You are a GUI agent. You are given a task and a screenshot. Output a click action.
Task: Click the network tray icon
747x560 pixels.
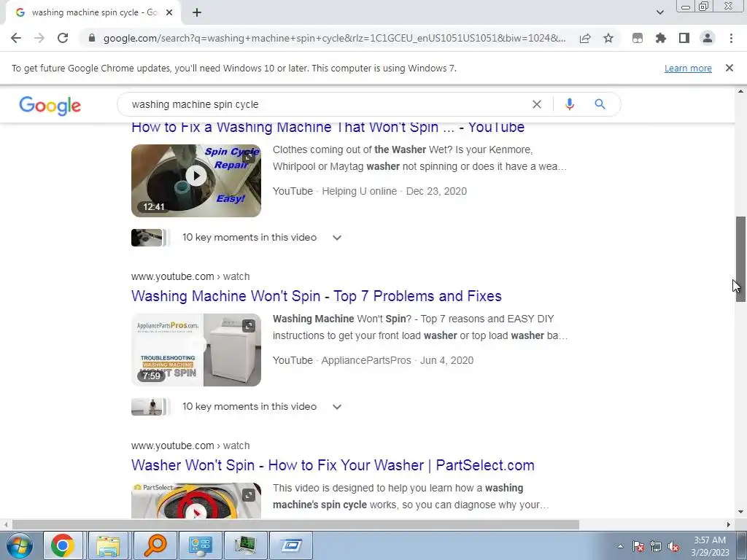coord(656,547)
